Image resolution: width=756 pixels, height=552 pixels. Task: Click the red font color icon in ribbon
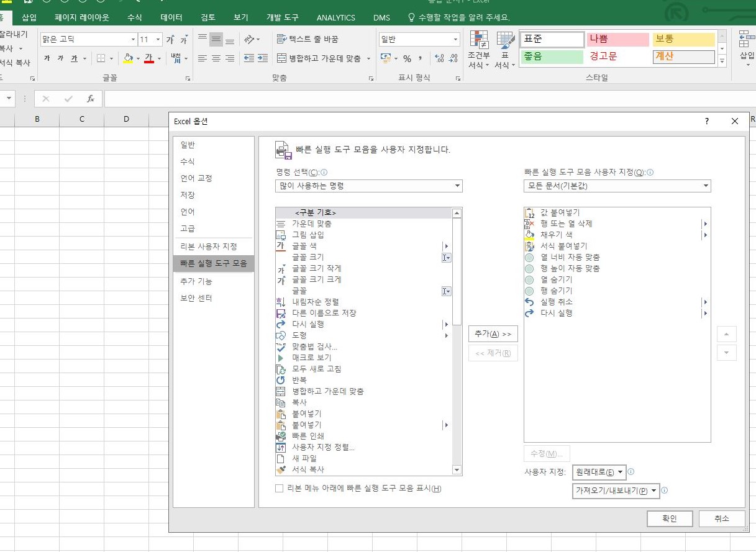point(148,58)
